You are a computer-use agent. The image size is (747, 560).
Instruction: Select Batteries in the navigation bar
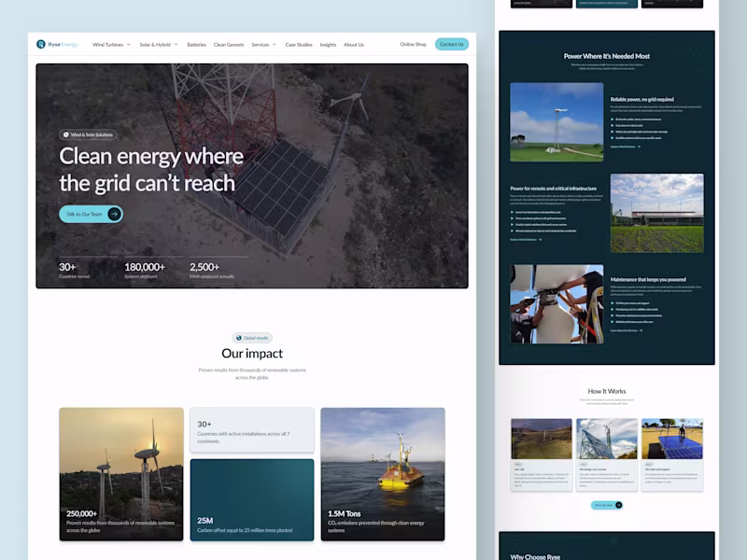196,44
